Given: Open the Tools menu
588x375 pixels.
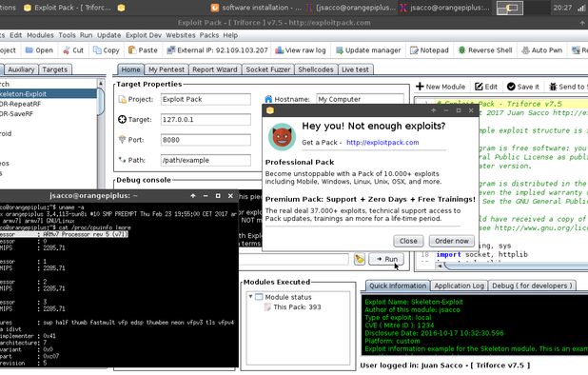Looking at the screenshot, I should [67, 35].
